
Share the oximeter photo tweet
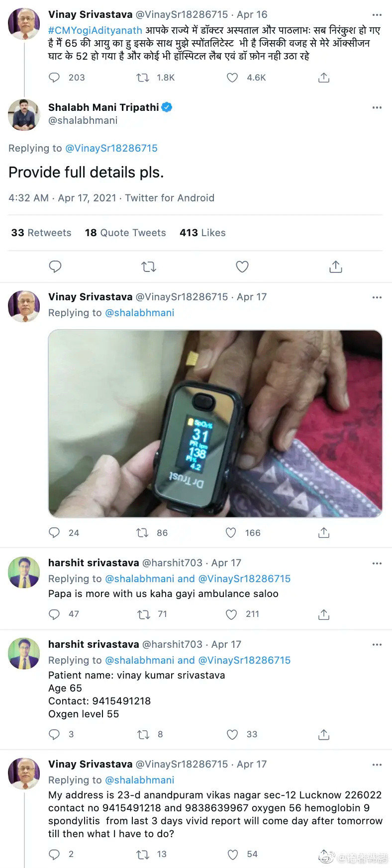(x=324, y=533)
